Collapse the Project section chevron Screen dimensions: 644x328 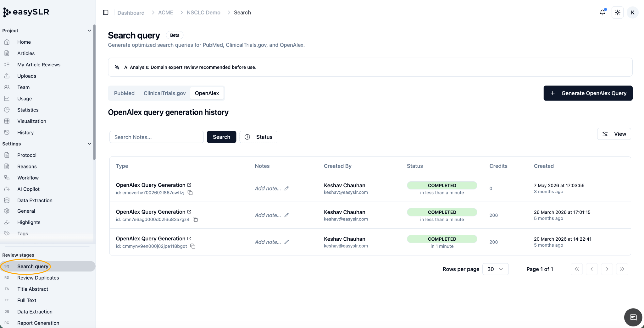tap(89, 30)
